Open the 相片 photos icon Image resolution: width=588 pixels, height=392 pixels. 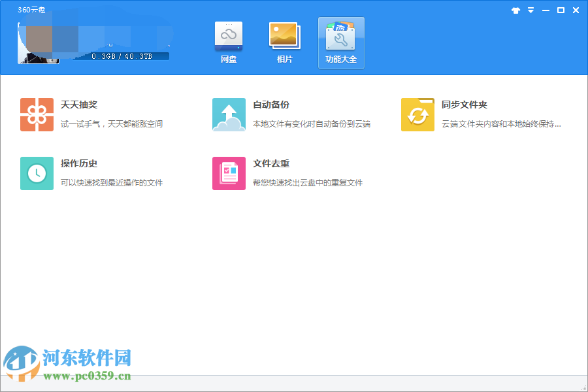(284, 36)
